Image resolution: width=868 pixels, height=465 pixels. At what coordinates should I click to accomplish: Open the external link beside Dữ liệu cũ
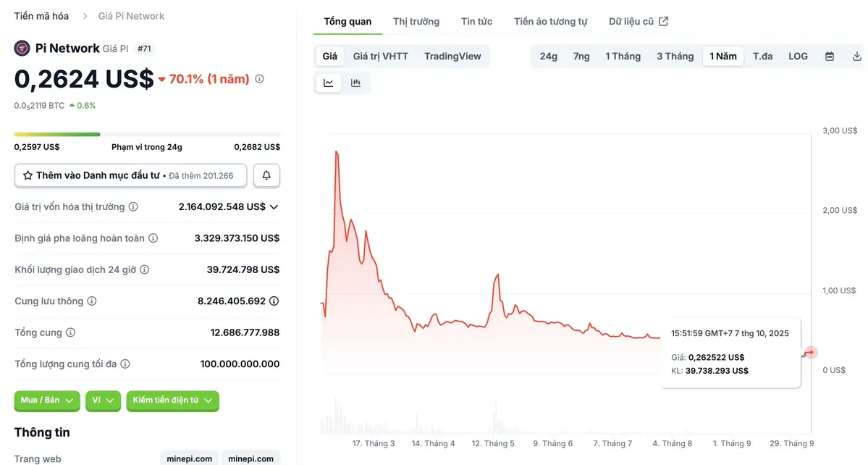[663, 20]
